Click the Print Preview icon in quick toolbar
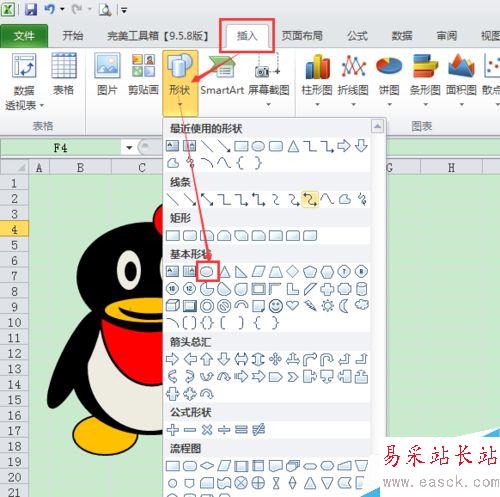Screen dimensions: 500x497 pos(105,9)
